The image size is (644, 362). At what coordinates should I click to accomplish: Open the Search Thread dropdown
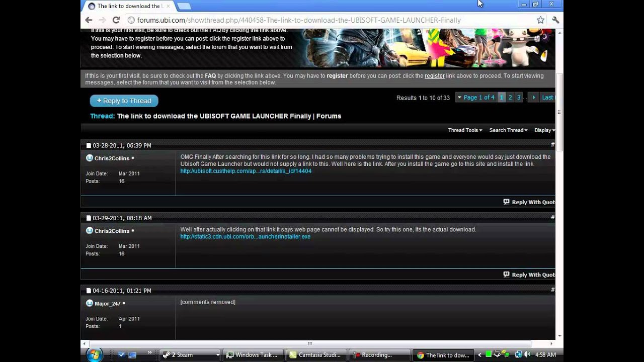click(x=508, y=130)
